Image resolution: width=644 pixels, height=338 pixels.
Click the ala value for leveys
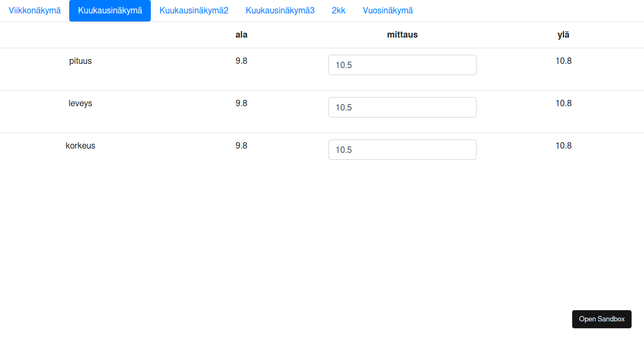(241, 103)
